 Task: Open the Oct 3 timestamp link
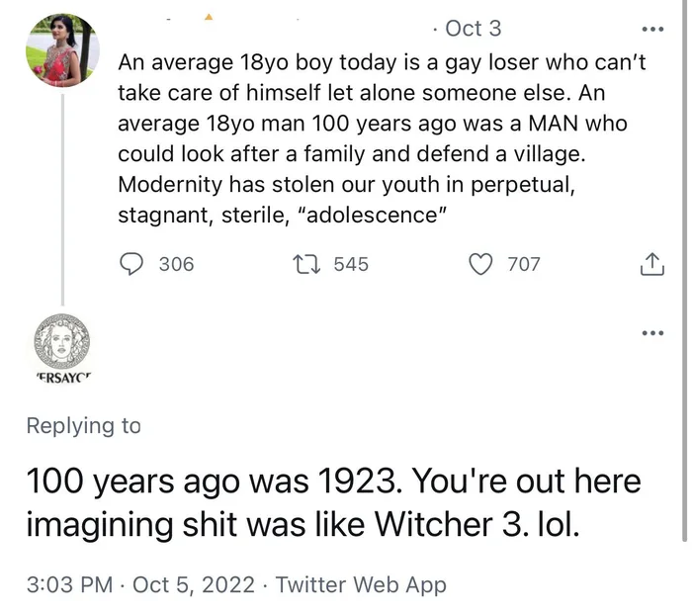(x=474, y=29)
